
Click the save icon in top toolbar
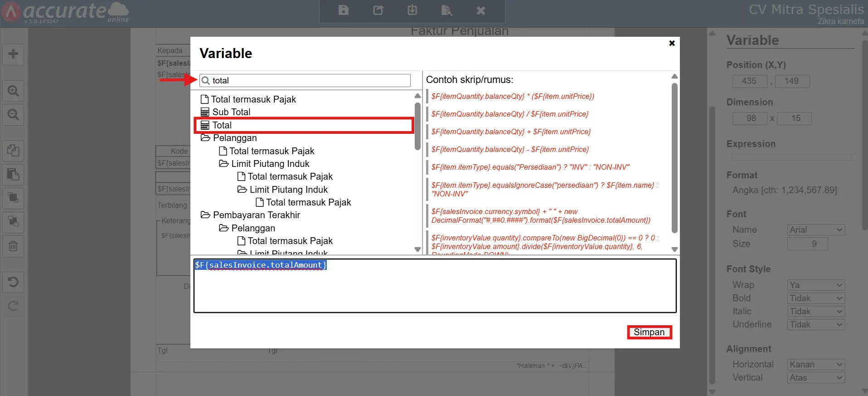344,10
